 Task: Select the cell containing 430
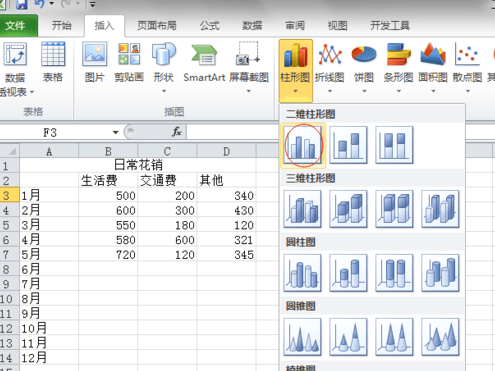[226, 210]
